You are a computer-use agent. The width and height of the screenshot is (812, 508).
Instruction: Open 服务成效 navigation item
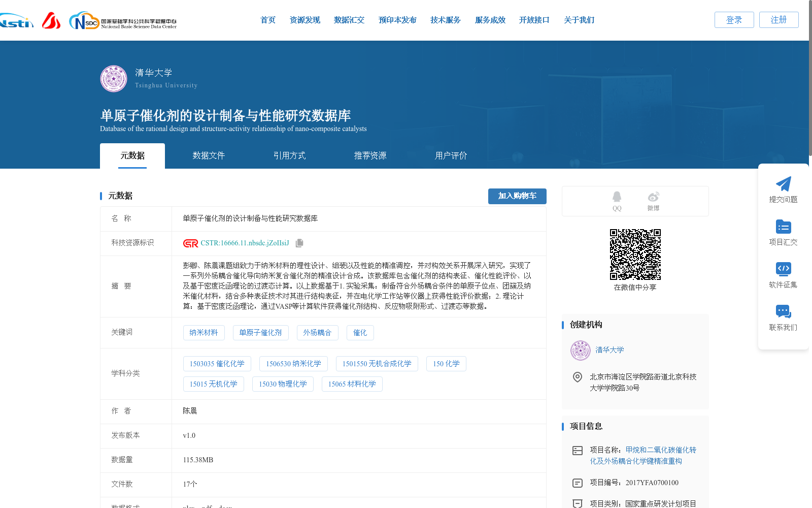pyautogui.click(x=490, y=20)
